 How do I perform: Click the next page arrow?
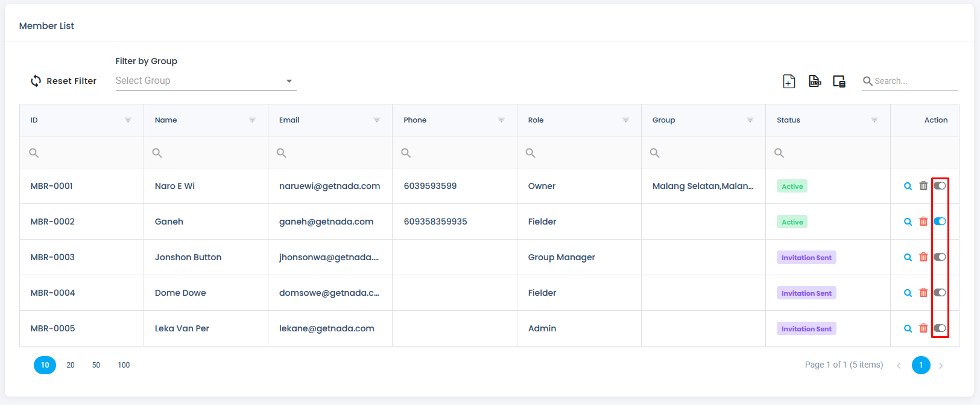[x=941, y=365]
